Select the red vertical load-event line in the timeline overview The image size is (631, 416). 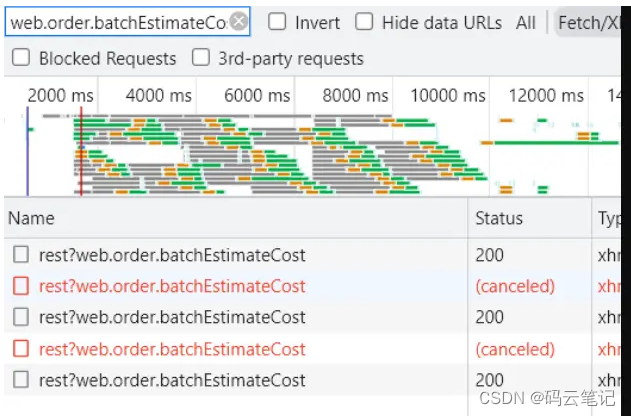[x=81, y=151]
